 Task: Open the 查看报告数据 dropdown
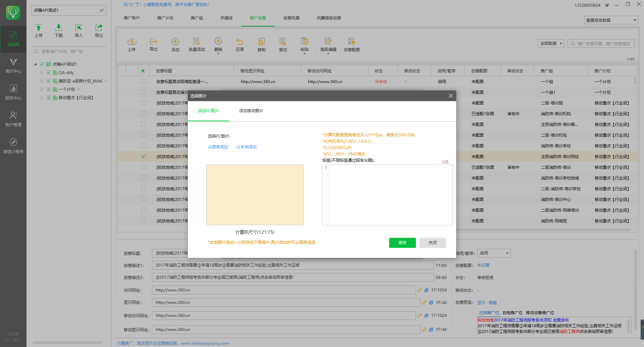(x=611, y=20)
